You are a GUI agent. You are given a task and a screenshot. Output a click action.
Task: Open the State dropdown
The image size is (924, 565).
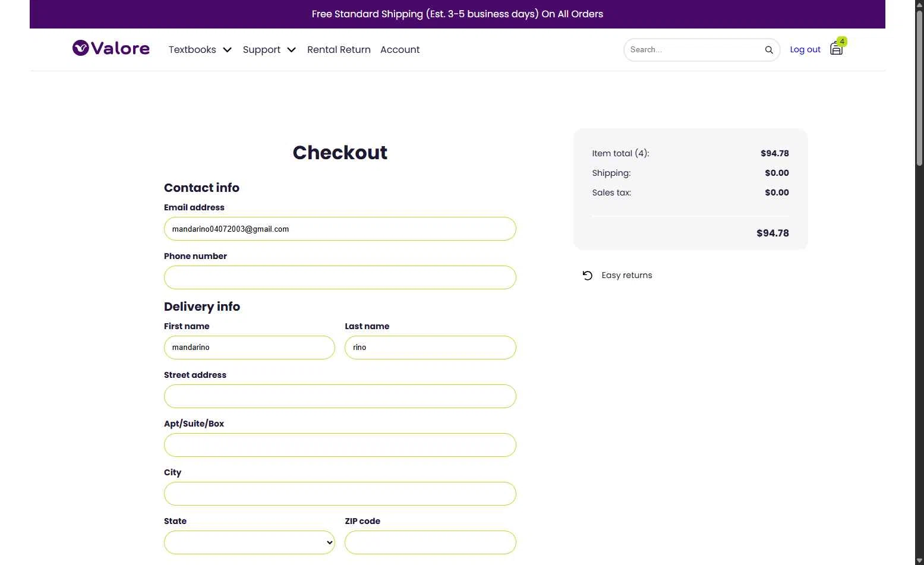pos(250,542)
